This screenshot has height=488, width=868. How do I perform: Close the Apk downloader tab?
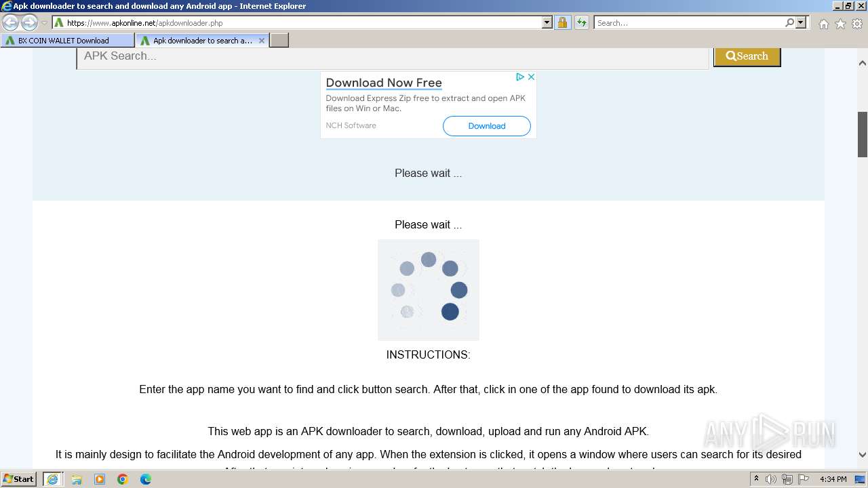click(x=262, y=41)
